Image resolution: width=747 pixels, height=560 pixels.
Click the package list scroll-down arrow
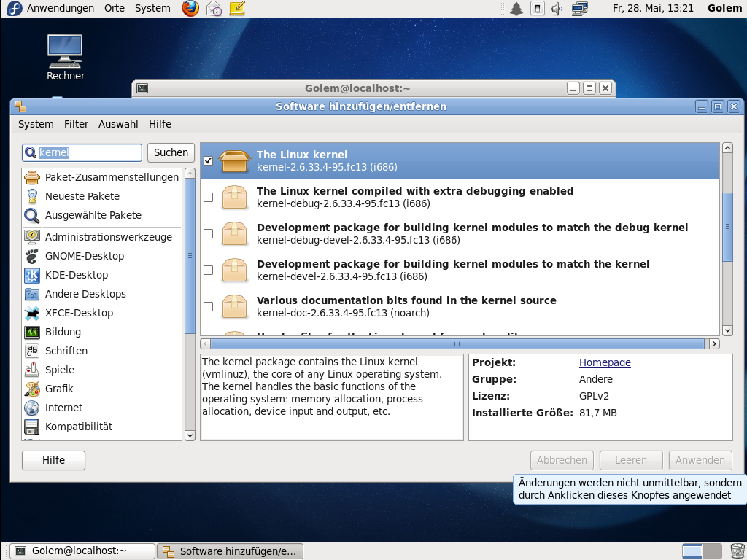(727, 330)
